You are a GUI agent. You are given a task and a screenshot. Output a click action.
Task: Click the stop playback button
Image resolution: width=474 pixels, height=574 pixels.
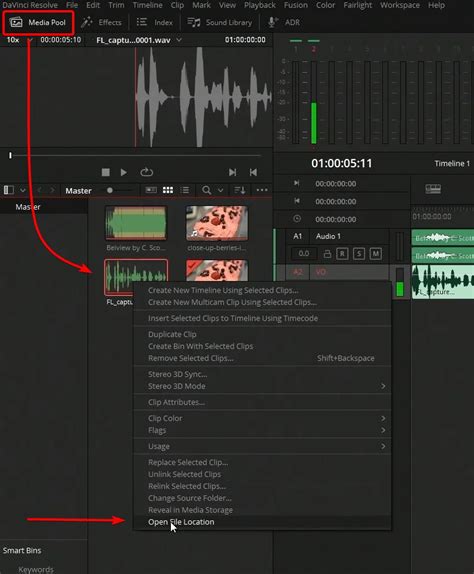pos(105,172)
